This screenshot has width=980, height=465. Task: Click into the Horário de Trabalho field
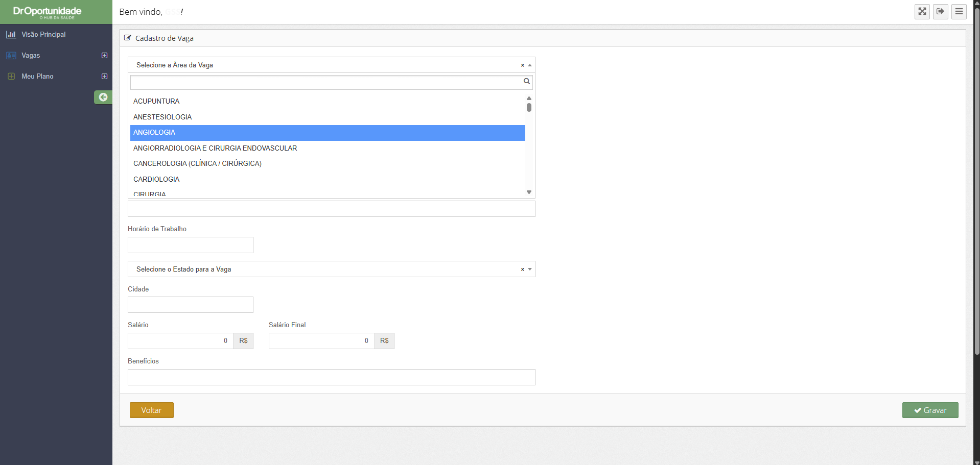[x=190, y=245]
